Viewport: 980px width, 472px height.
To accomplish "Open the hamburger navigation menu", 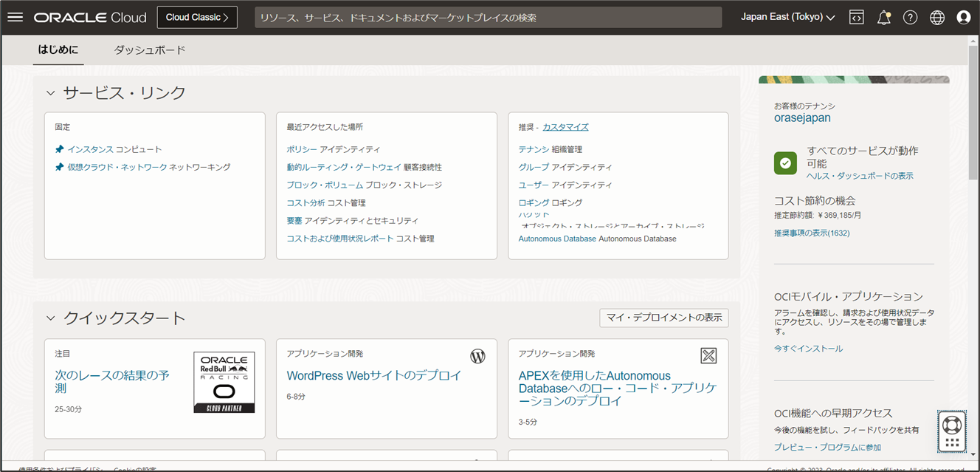I will point(15,17).
